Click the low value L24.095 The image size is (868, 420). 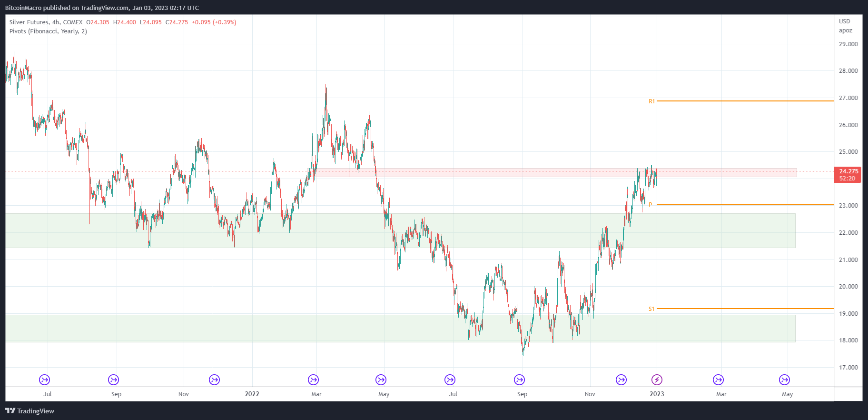coord(151,22)
